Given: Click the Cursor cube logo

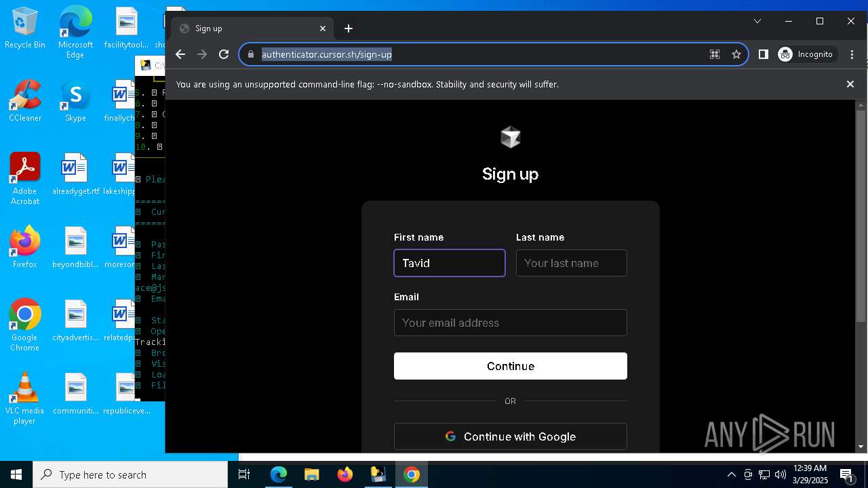Looking at the screenshot, I should coord(511,137).
